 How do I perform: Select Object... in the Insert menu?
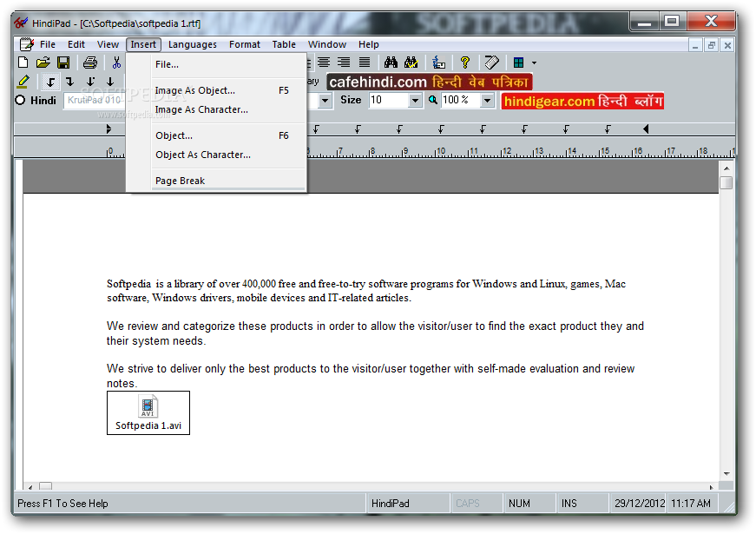coord(216,135)
